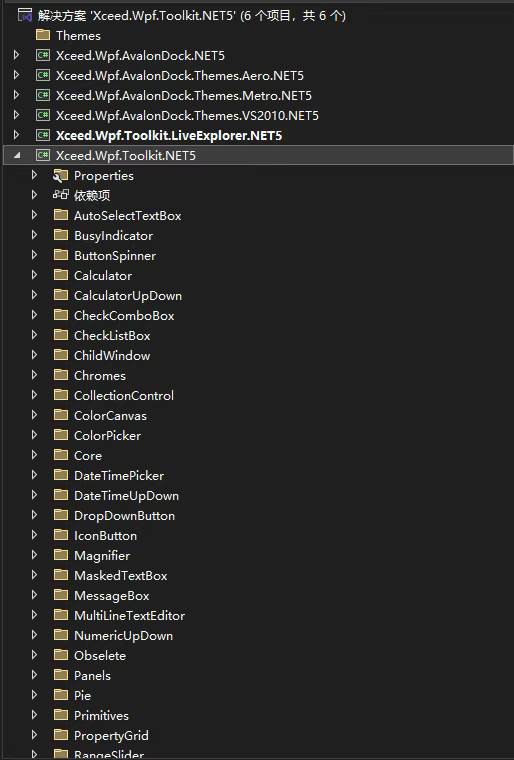Click the Calculator folder icon
Viewport: 514px width, 760px height.
click(61, 275)
